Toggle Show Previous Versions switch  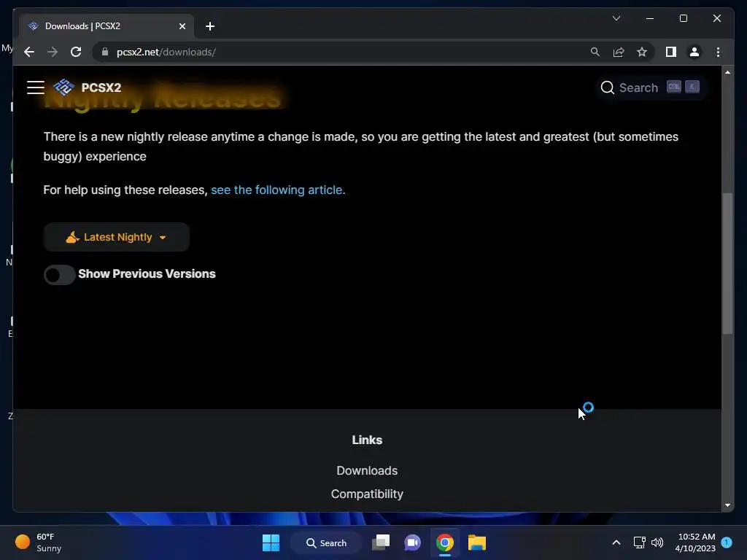pyautogui.click(x=60, y=274)
